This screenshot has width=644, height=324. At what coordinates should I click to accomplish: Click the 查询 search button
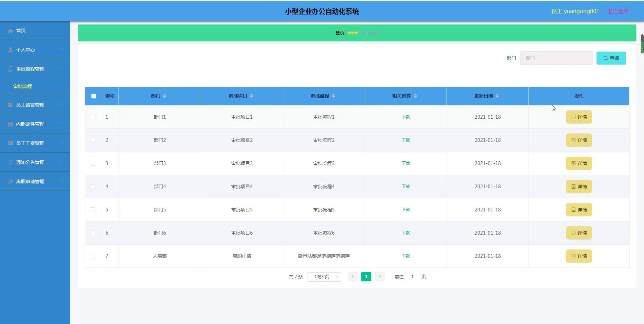click(x=611, y=58)
